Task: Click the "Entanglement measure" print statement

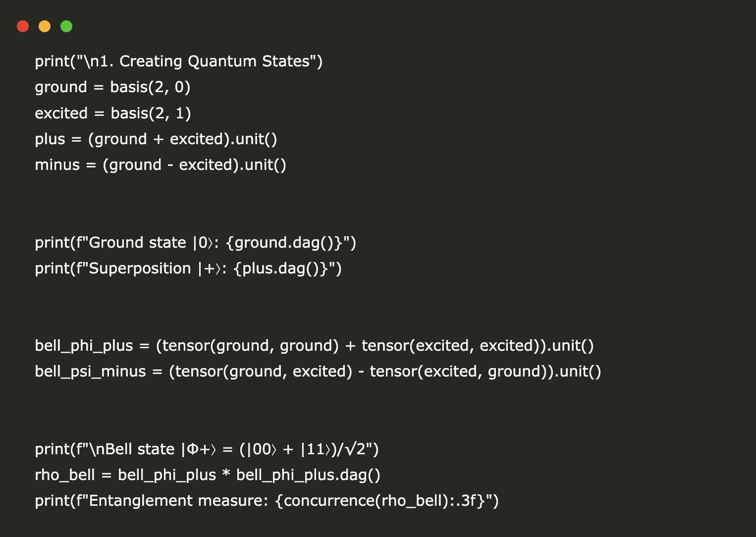Action: point(267,501)
